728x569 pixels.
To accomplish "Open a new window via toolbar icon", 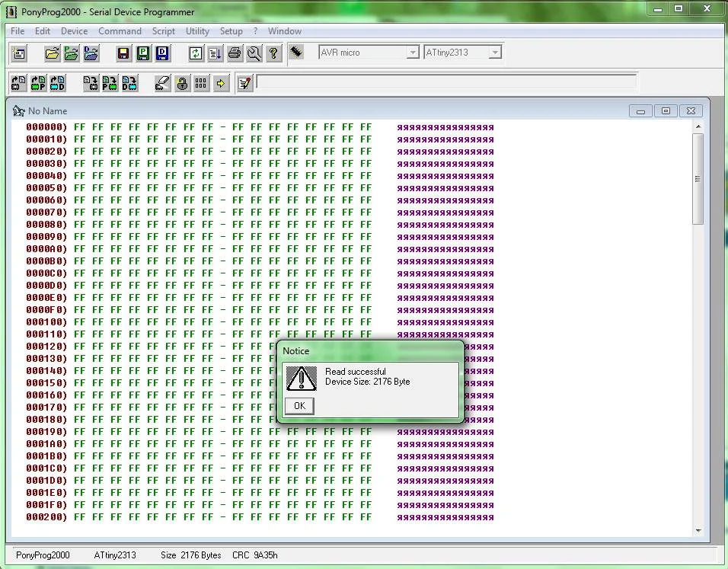I will (19, 53).
